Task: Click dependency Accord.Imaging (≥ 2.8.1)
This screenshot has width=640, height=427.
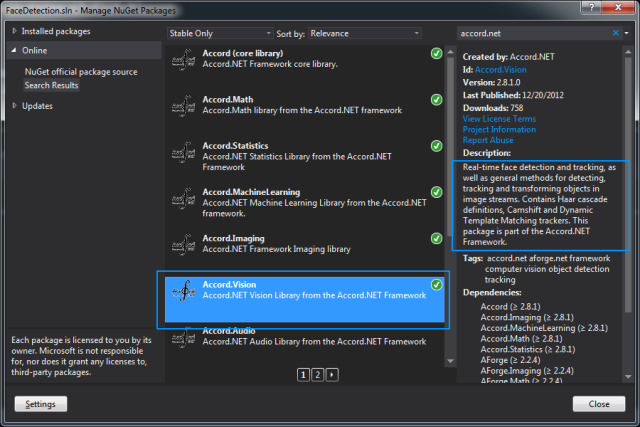Action: 527,317
